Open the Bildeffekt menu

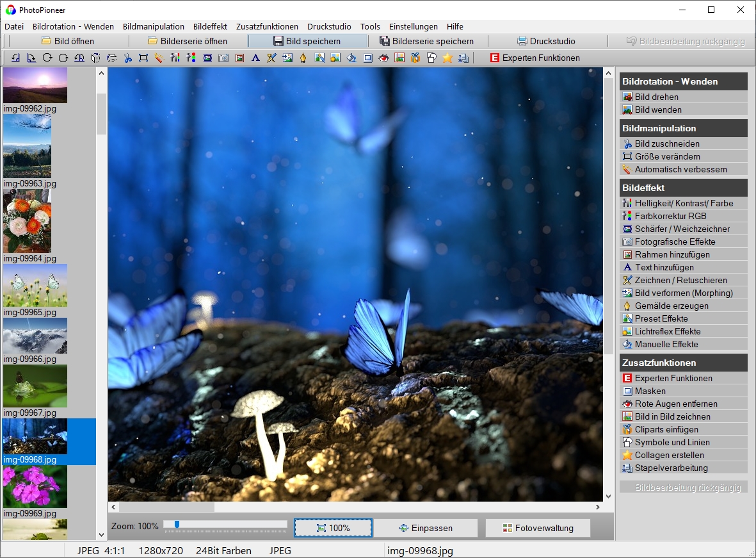[x=210, y=26]
